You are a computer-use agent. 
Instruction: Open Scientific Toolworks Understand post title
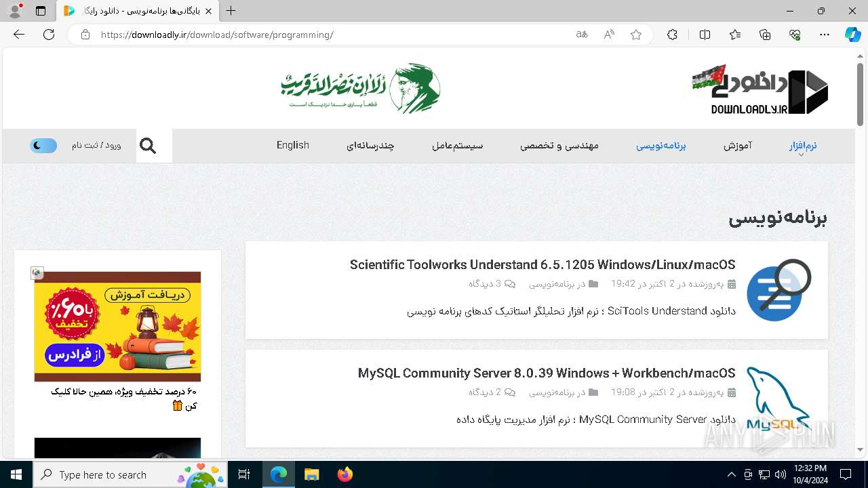click(x=542, y=264)
